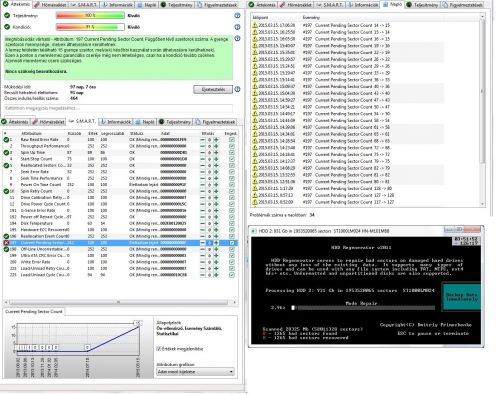This screenshot has width=500, height=395.
Task: Open the Attribútum grafikon dropdown
Action: coord(195,371)
